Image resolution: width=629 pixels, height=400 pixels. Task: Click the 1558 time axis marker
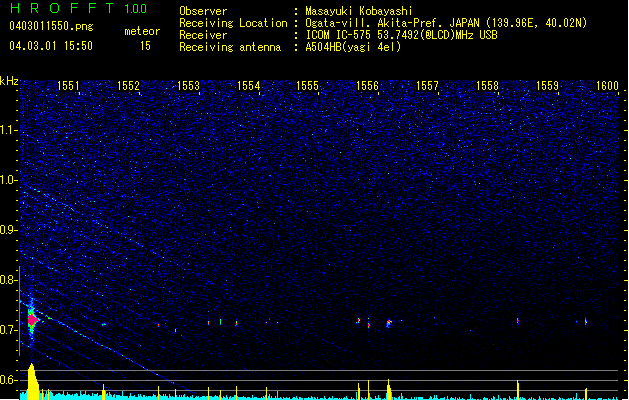click(487, 86)
